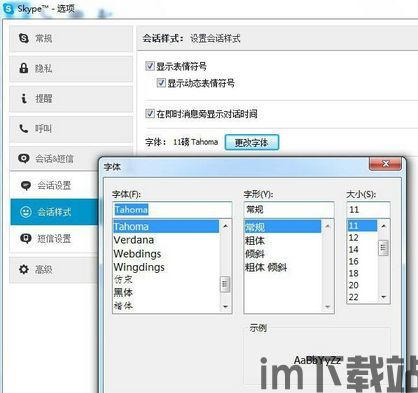The width and height of the screenshot is (418, 393).
Task: Click the gear icon beside 高级
Action: [x=24, y=269]
